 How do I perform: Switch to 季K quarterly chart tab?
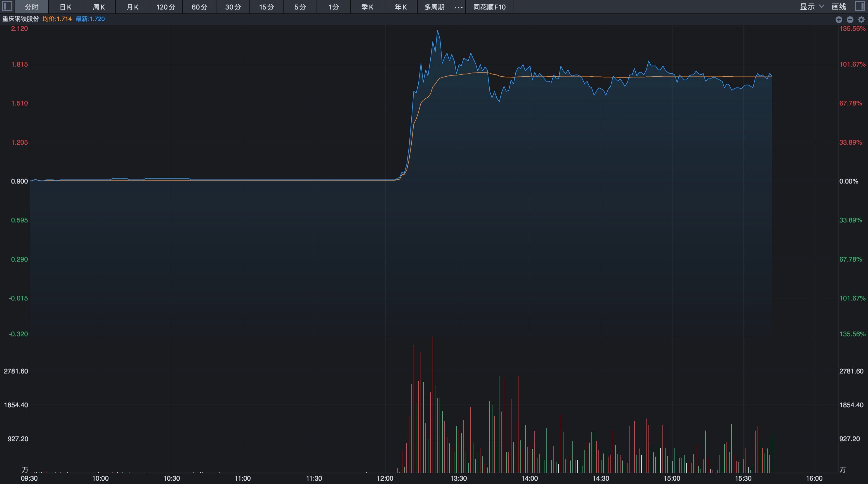(367, 7)
